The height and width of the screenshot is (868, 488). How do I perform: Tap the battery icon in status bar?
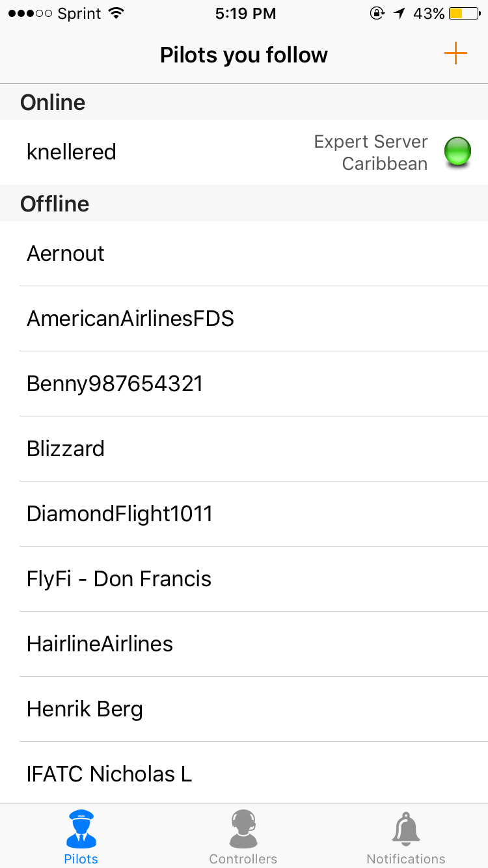[x=465, y=14]
